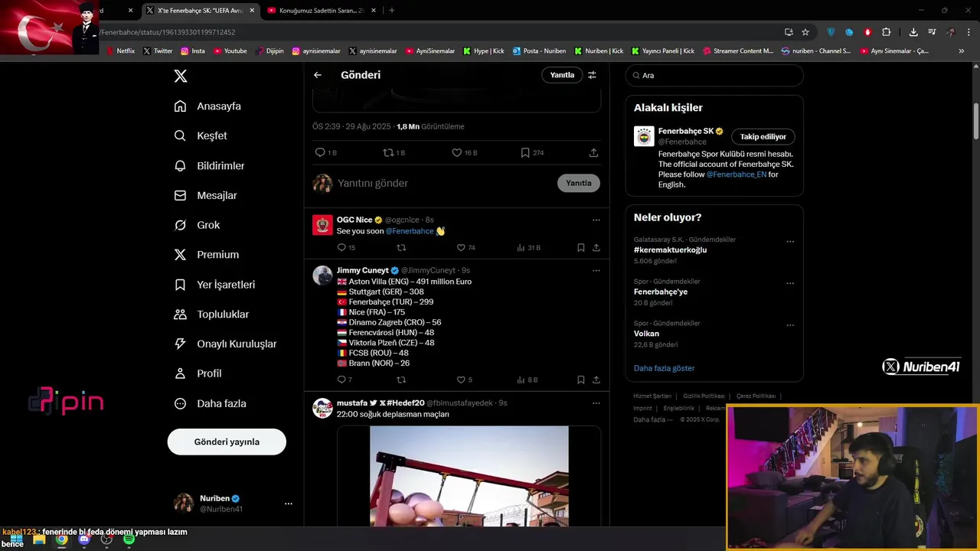Viewport: 980px width, 551px height.
Task: Open Netflix bookmark in bookmarks bar
Action: click(x=120, y=51)
